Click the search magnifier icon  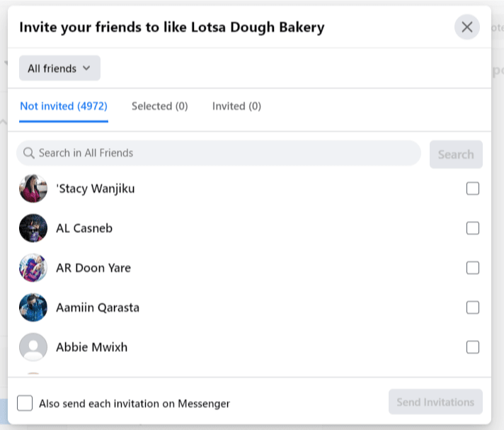(x=29, y=153)
